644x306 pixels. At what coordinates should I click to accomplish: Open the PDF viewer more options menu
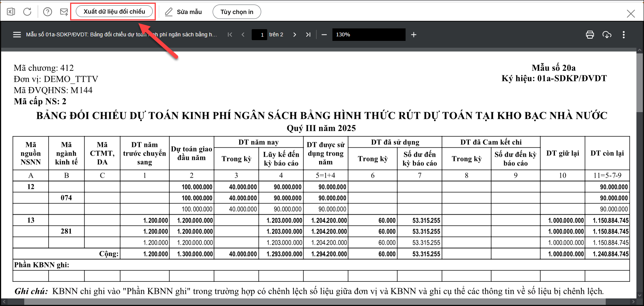624,35
